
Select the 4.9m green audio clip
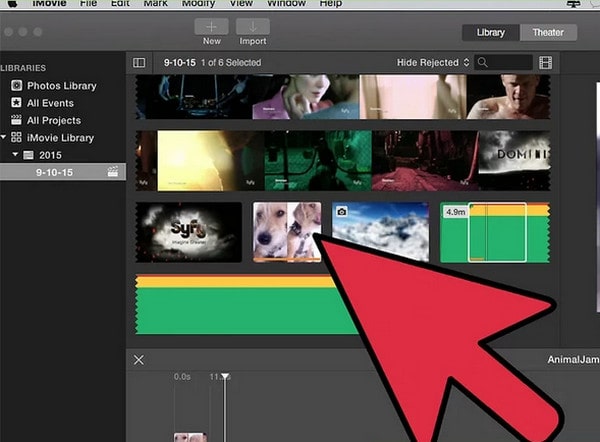[495, 233]
